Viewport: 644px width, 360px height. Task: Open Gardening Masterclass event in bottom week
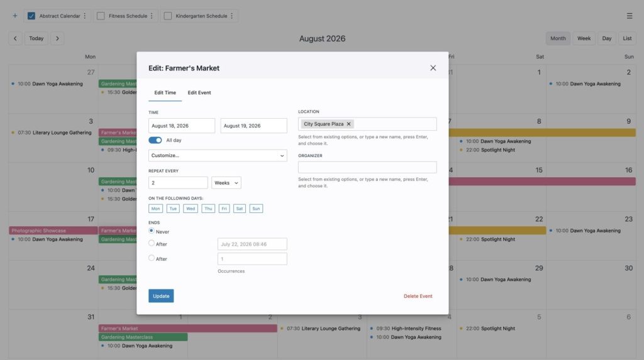pos(143,337)
